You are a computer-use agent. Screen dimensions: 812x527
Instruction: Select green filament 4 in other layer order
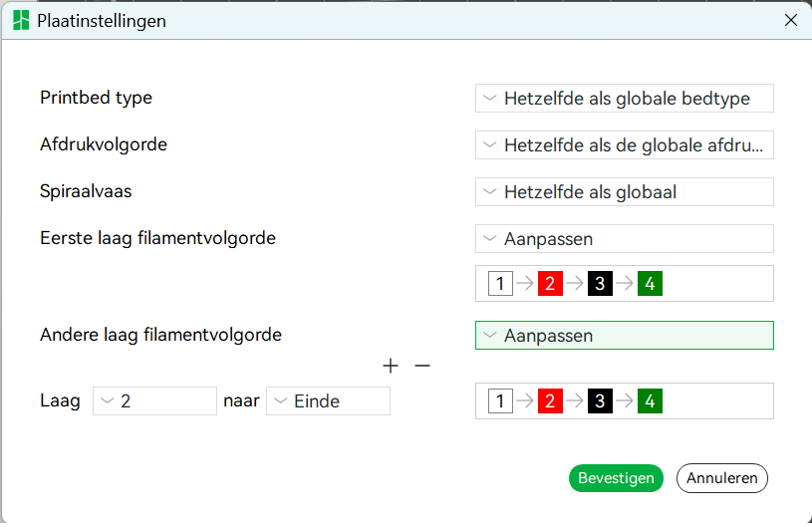tap(650, 401)
